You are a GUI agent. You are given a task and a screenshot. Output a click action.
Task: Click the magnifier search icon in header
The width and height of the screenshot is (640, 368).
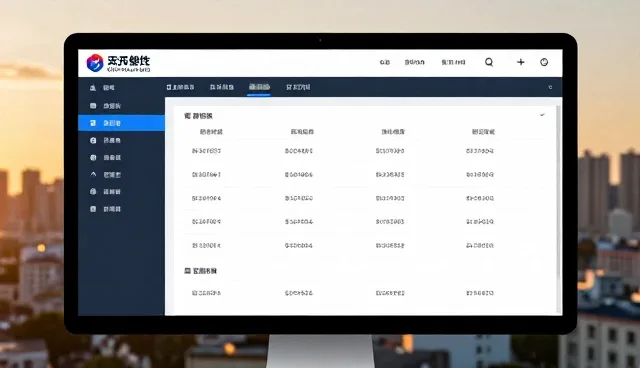(489, 62)
